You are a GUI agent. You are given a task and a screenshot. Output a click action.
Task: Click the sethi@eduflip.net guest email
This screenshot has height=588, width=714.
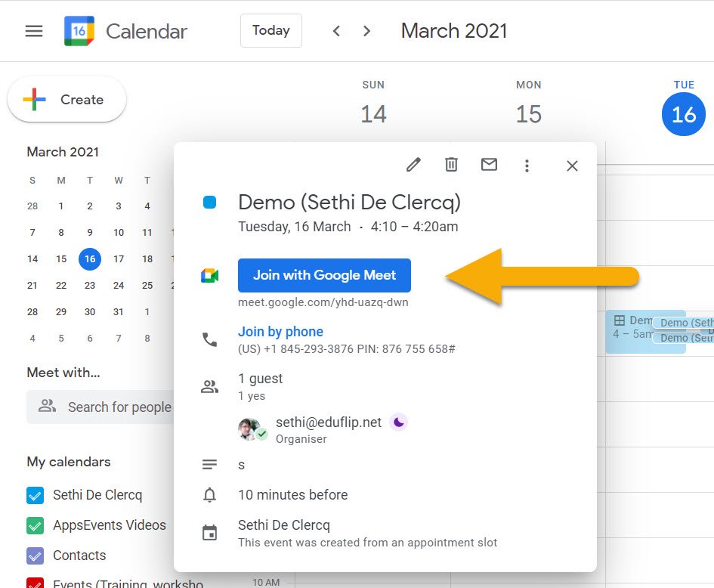coord(329,422)
